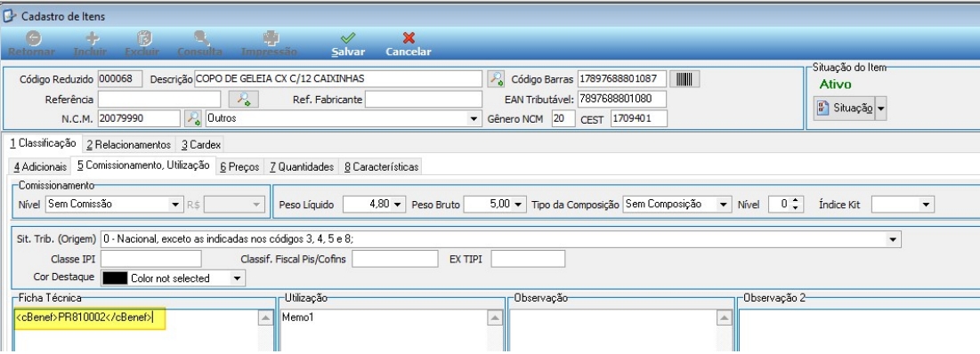Click the black Cor Destaque color swatch
The height and width of the screenshot is (354, 980).
(x=114, y=278)
